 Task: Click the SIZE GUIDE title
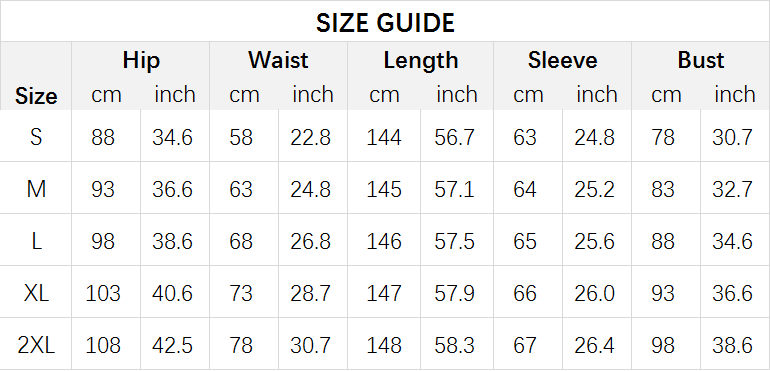click(385, 23)
